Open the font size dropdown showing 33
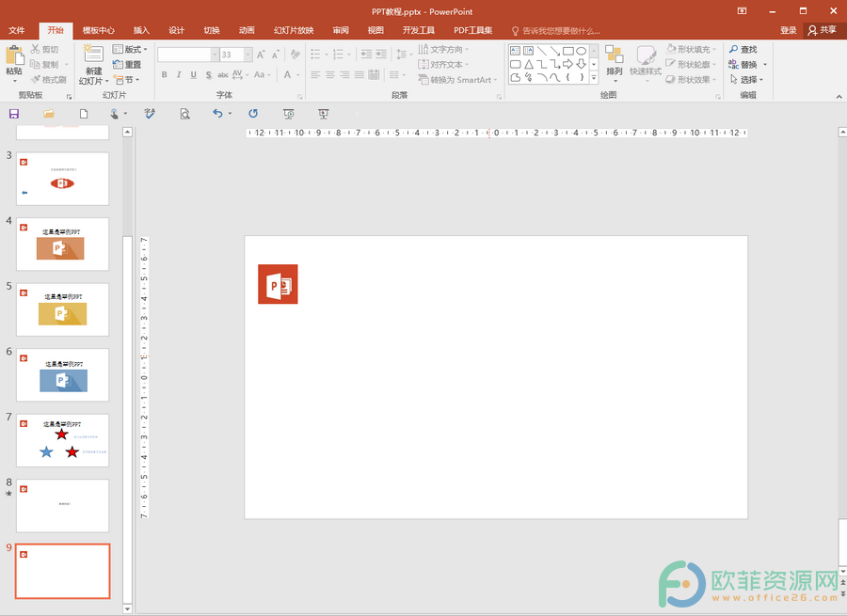 [x=248, y=55]
